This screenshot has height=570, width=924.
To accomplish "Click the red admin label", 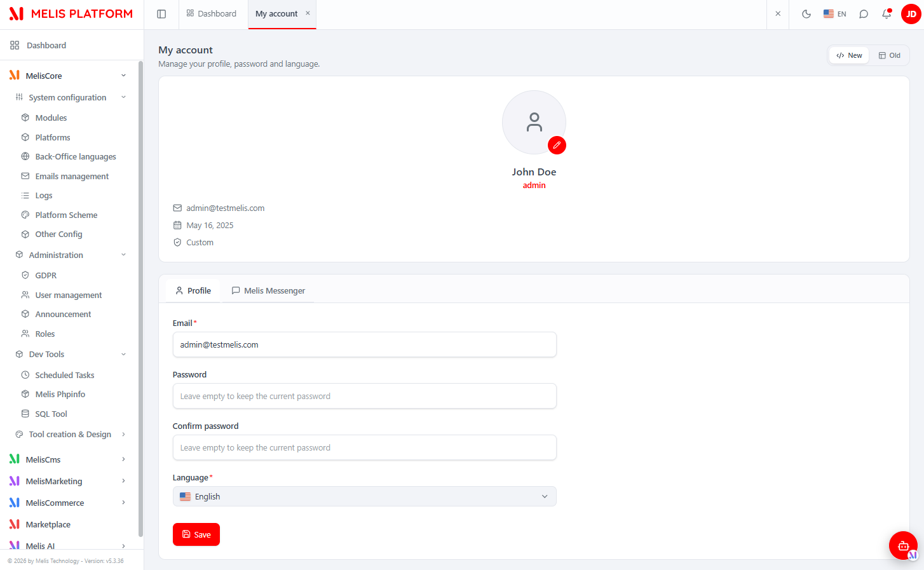I will (x=534, y=186).
